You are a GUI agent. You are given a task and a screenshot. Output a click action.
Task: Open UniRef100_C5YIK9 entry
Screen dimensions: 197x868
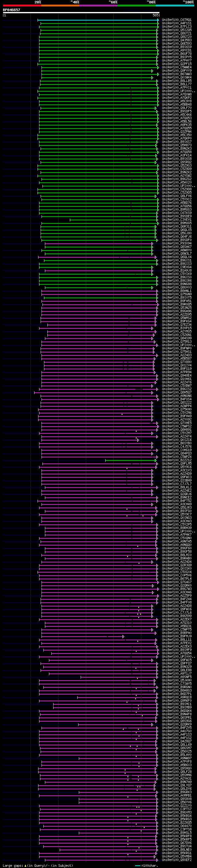[177, 274]
